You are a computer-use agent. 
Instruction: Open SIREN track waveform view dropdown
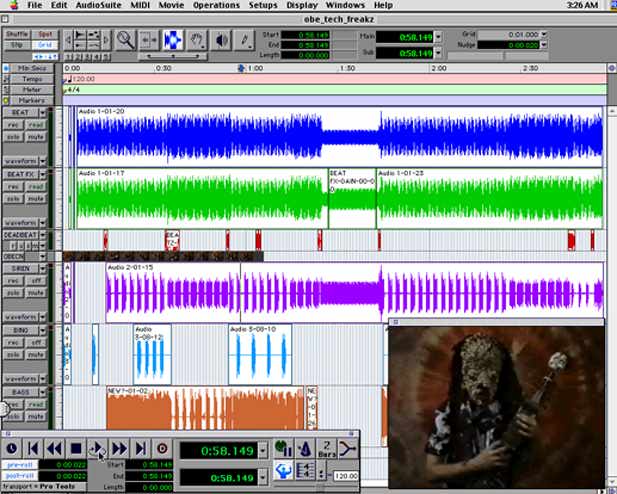click(x=42, y=317)
